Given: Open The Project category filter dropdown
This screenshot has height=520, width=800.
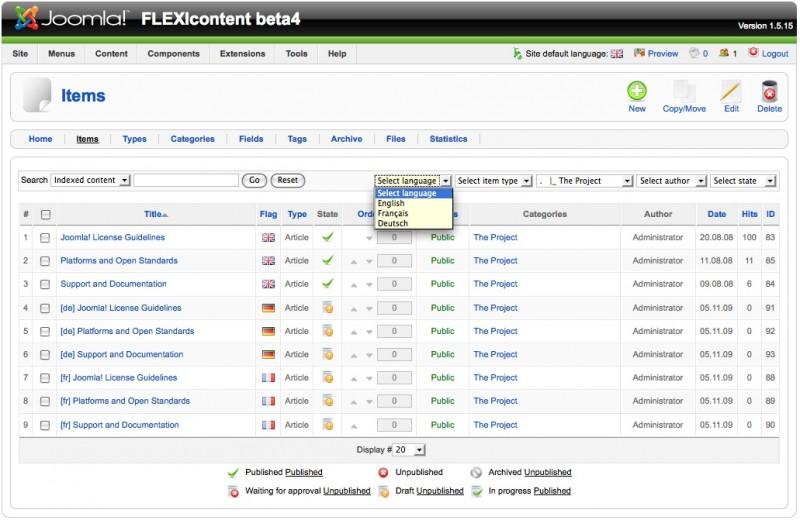Looking at the screenshot, I should [x=585, y=181].
